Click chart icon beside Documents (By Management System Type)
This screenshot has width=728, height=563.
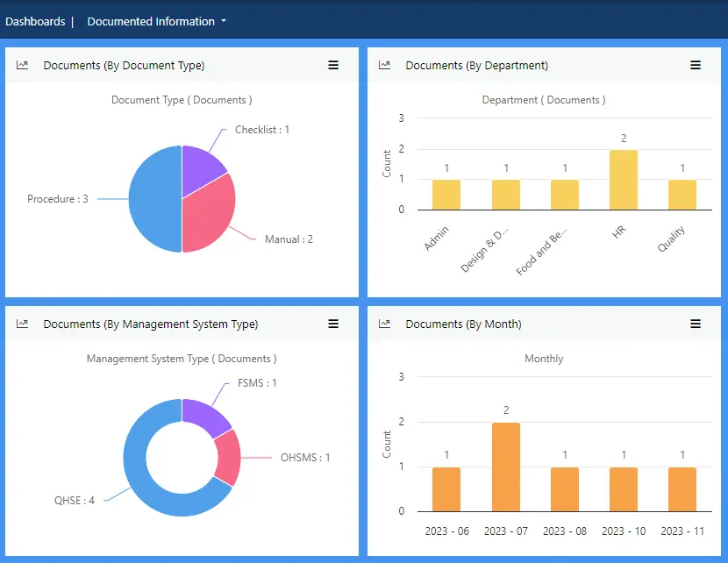[23, 324]
